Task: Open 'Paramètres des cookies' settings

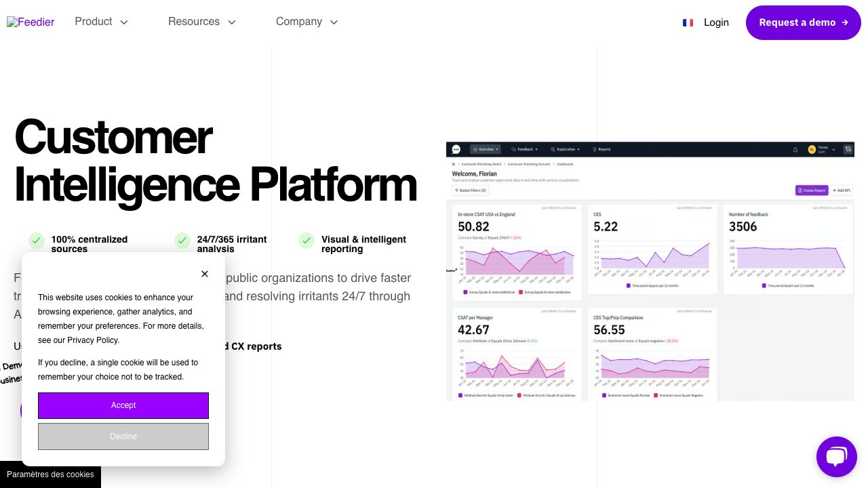Action: pyautogui.click(x=50, y=474)
